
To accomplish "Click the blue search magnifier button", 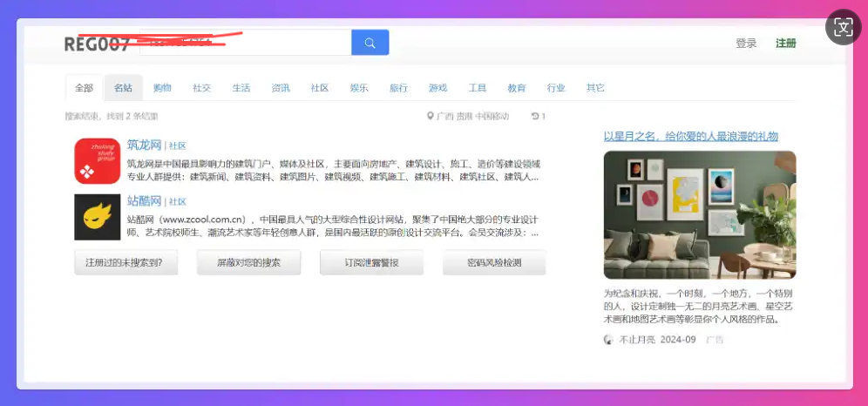I will [370, 43].
